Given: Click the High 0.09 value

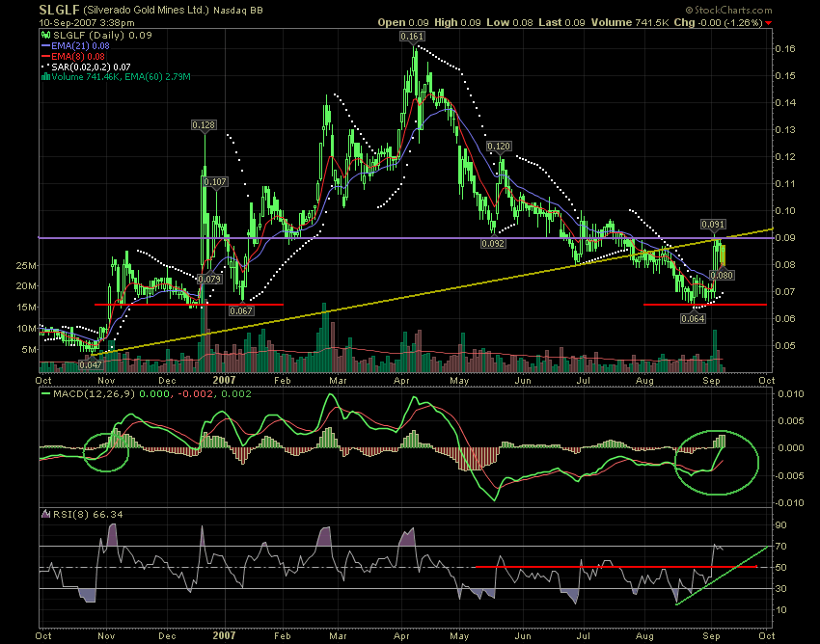Looking at the screenshot, I should coord(457,22).
